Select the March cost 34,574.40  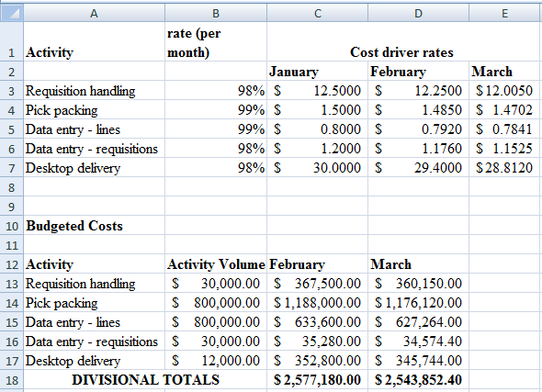tap(418, 342)
